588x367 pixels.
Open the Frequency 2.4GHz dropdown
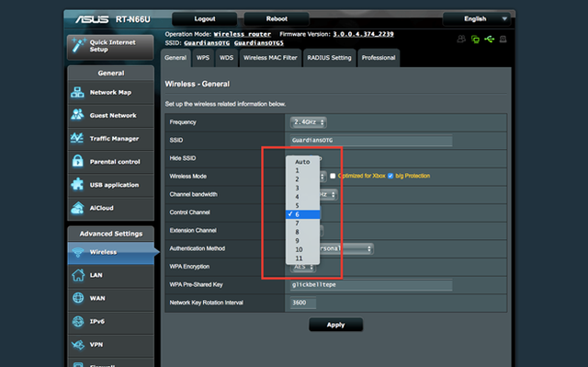308,122
